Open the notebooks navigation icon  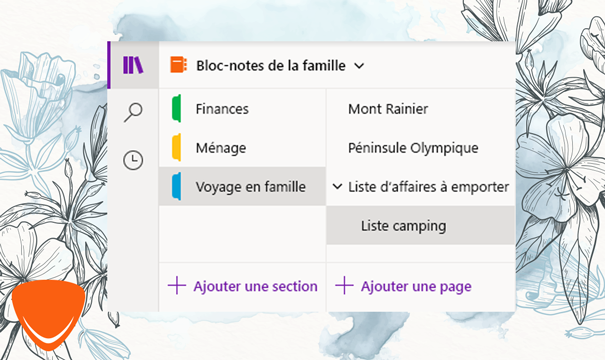click(133, 65)
